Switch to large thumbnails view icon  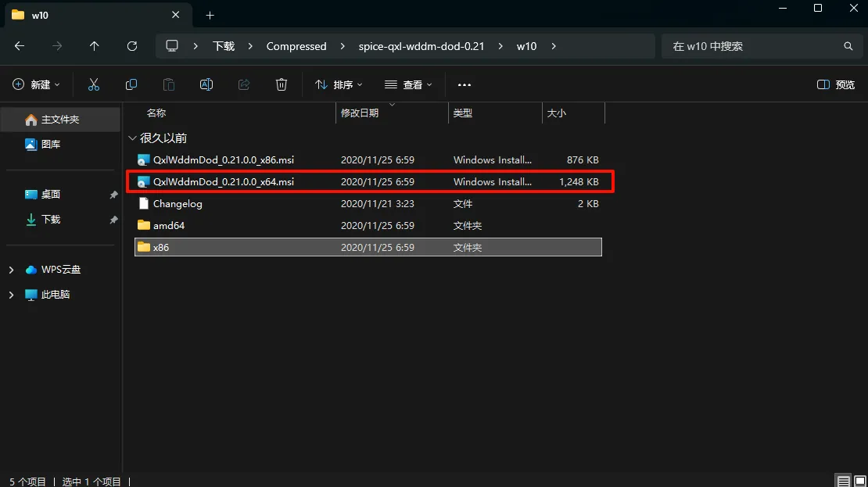click(x=859, y=481)
